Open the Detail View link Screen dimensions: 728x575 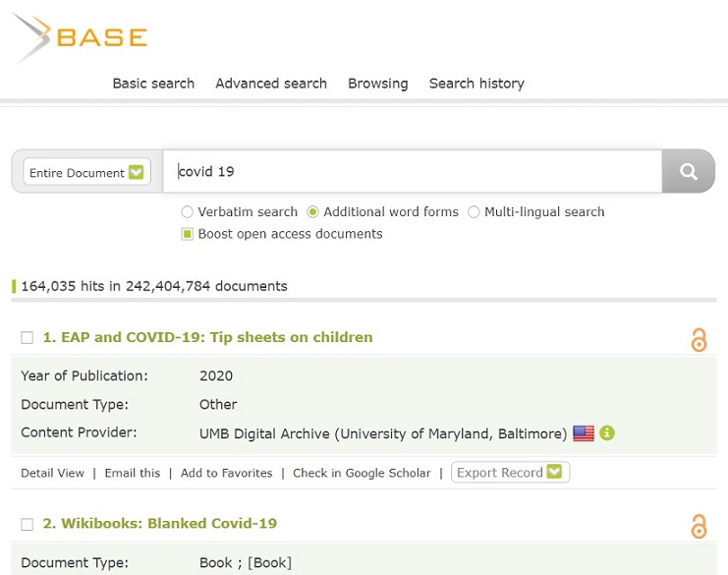click(53, 473)
